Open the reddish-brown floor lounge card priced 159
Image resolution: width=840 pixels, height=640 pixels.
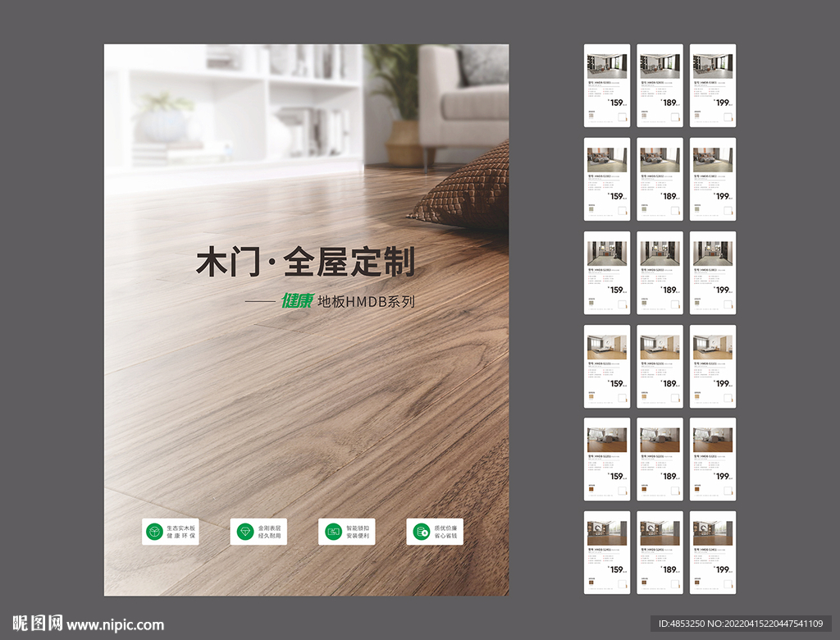point(607,459)
